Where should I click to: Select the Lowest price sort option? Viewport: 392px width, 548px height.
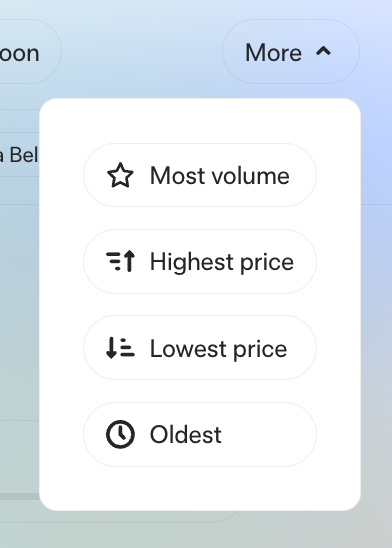pyautogui.click(x=200, y=347)
